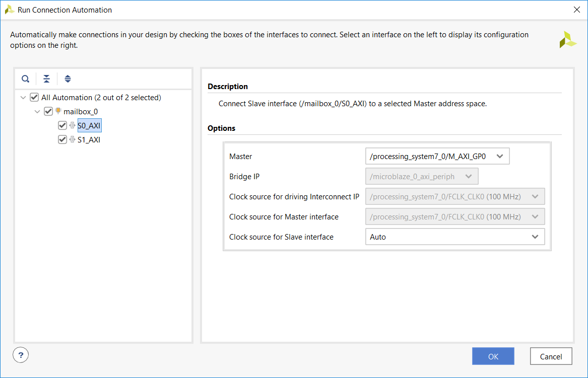
Task: Close the Run Connection Automation dialog
Action: pos(577,10)
